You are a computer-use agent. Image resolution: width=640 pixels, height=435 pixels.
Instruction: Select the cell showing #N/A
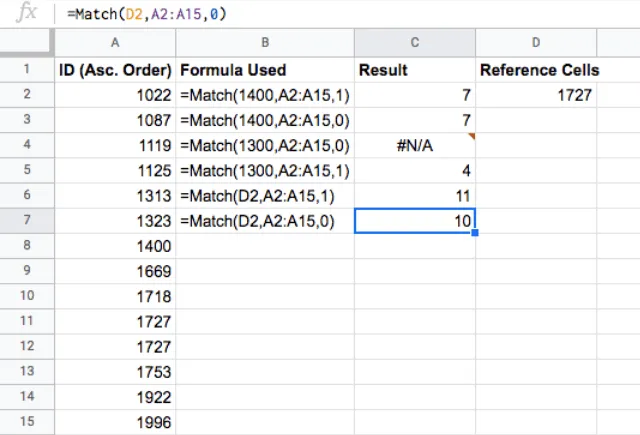(x=415, y=145)
